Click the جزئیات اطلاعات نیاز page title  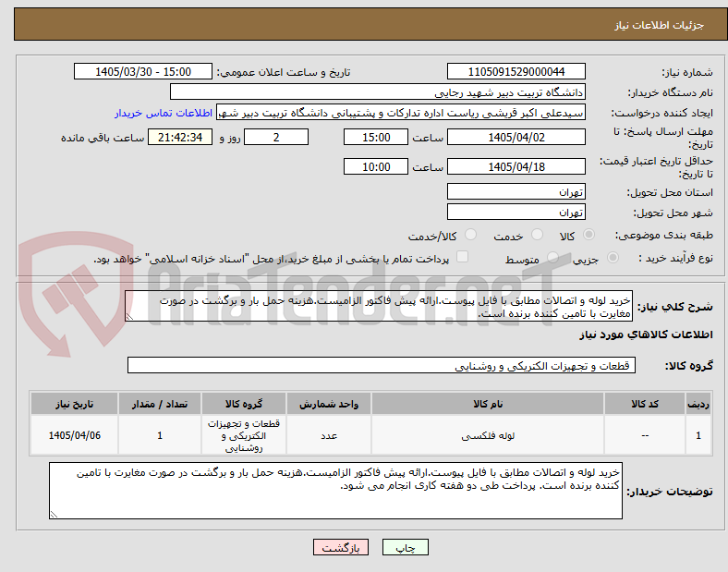[x=660, y=25]
